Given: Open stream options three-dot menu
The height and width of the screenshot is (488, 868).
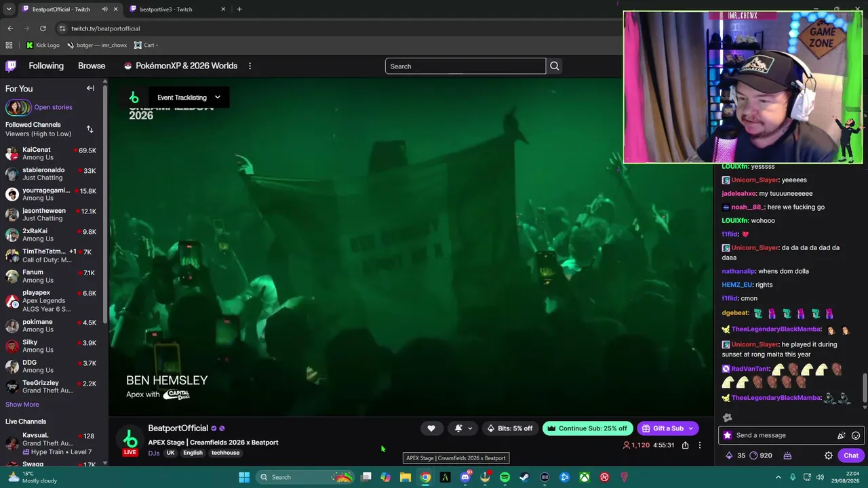Looking at the screenshot, I should click(699, 445).
